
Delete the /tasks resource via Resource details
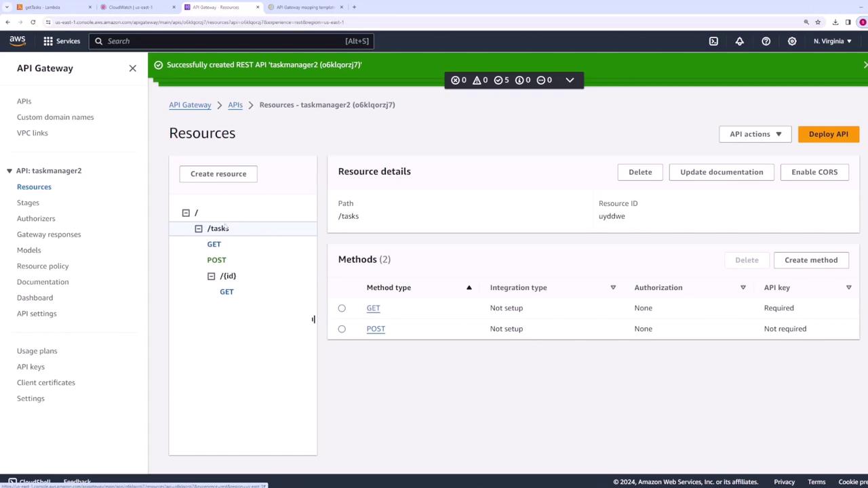(x=640, y=172)
